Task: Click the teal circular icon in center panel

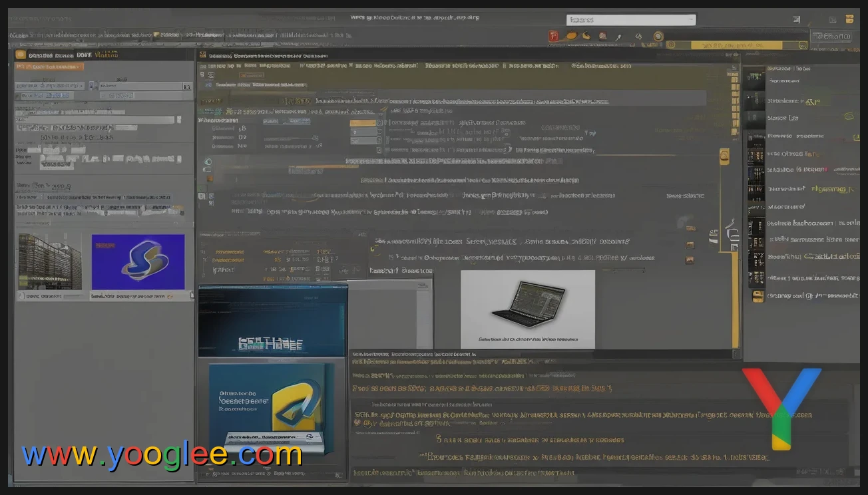Action: [x=208, y=161]
